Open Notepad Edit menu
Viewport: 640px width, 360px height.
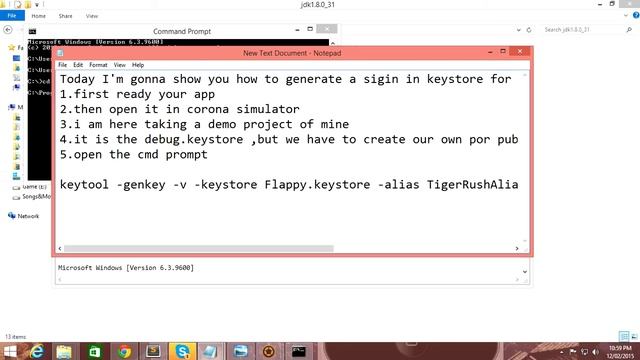78,65
